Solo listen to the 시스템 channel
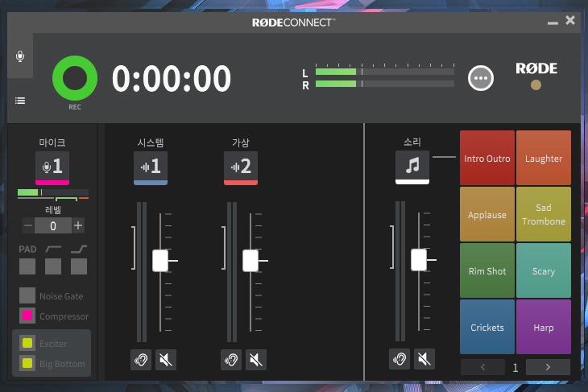 [x=141, y=360]
